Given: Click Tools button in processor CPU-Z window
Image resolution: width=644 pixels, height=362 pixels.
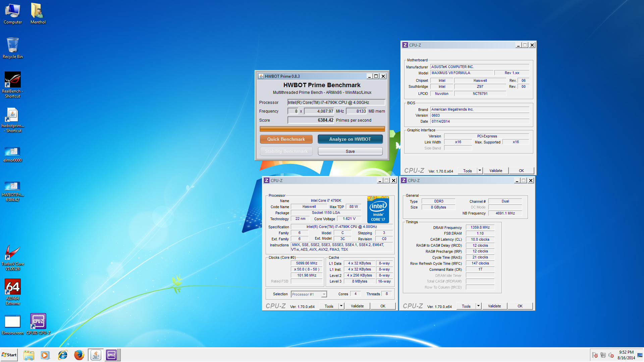Looking at the screenshot, I should [329, 306].
